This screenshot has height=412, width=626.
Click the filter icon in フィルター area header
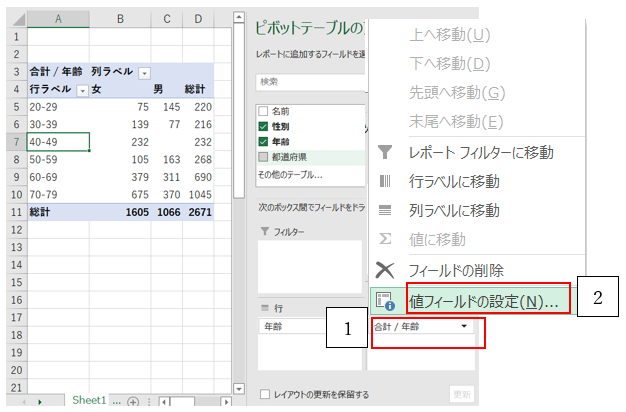pyautogui.click(x=265, y=232)
